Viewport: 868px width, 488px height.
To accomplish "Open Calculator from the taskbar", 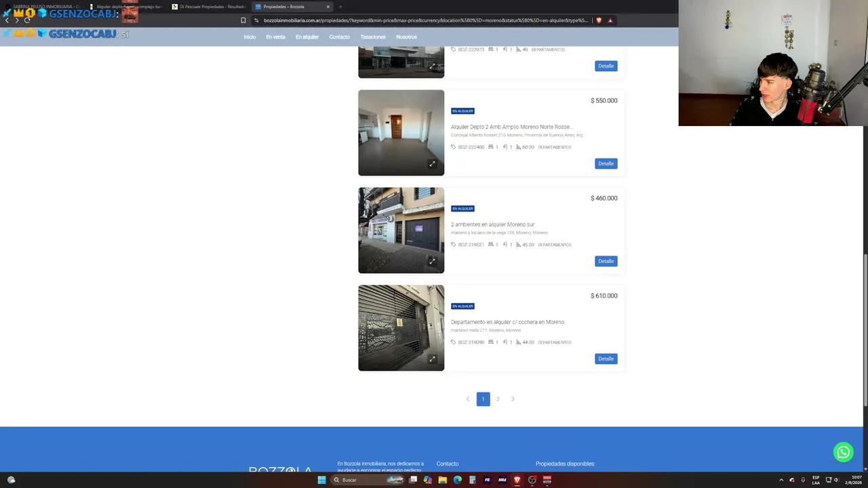I will coord(472,480).
